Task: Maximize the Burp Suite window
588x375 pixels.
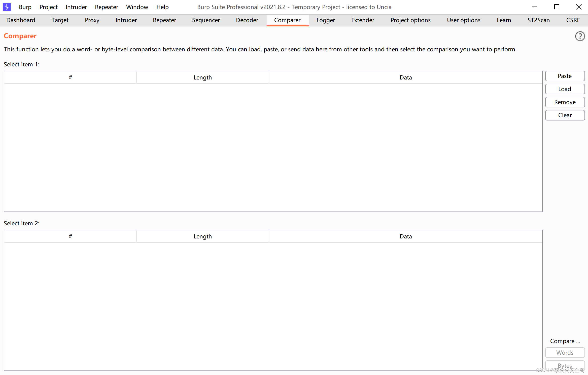Action: pos(557,7)
